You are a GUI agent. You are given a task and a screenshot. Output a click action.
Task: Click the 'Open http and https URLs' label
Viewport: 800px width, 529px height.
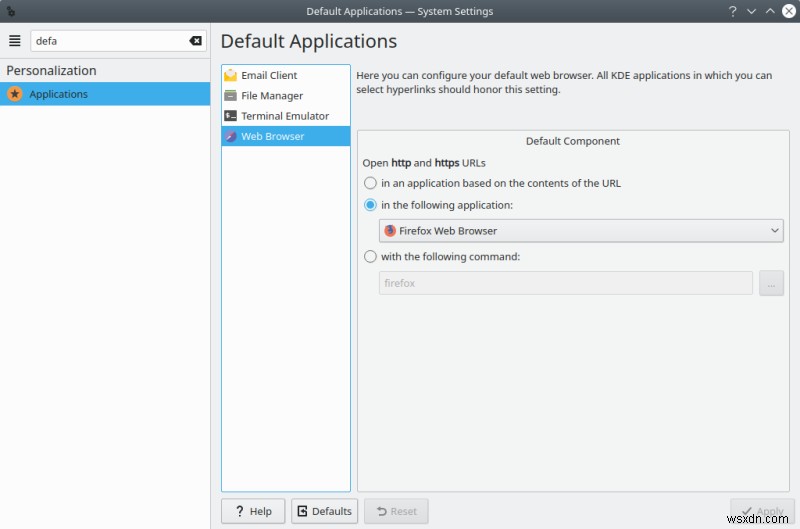pyautogui.click(x=424, y=163)
